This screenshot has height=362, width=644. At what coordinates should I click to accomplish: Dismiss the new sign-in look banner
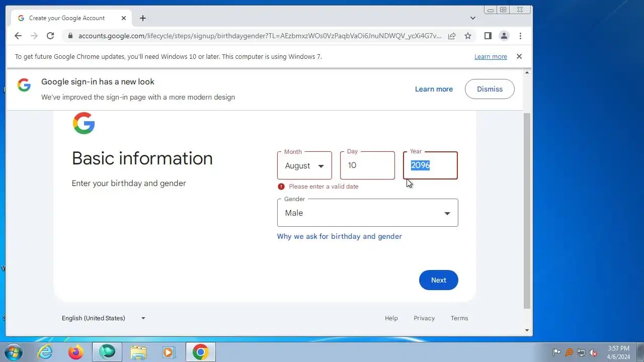point(490,89)
